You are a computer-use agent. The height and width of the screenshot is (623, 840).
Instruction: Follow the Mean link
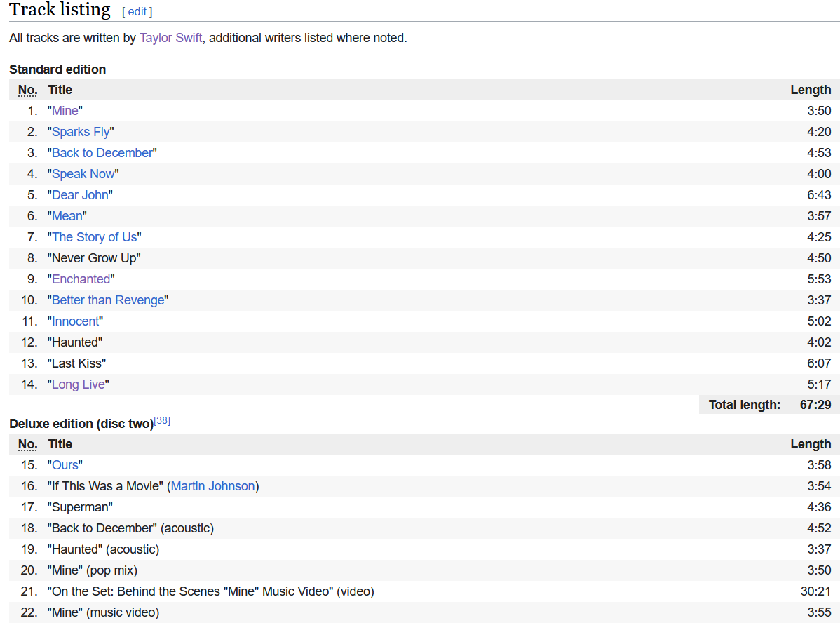[x=67, y=216]
